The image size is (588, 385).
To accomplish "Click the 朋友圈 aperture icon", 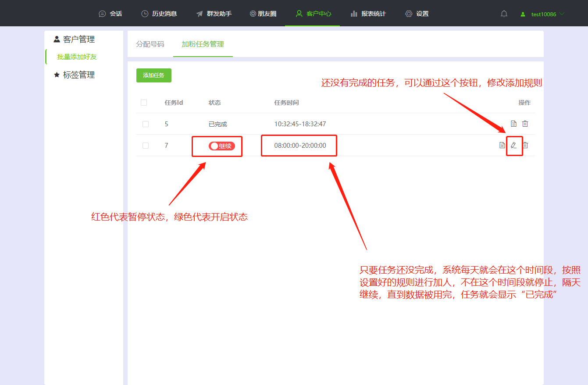I will pos(253,14).
